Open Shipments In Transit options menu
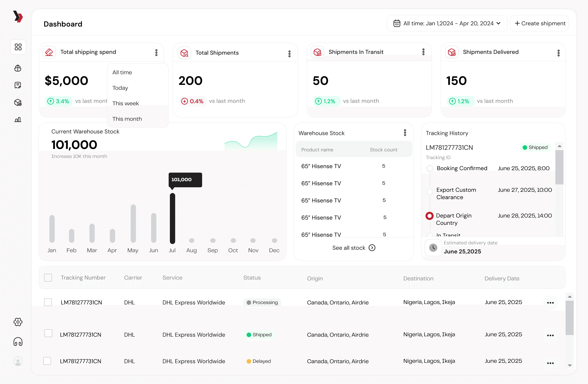Viewport: 588px width, 384px height. pyautogui.click(x=423, y=52)
